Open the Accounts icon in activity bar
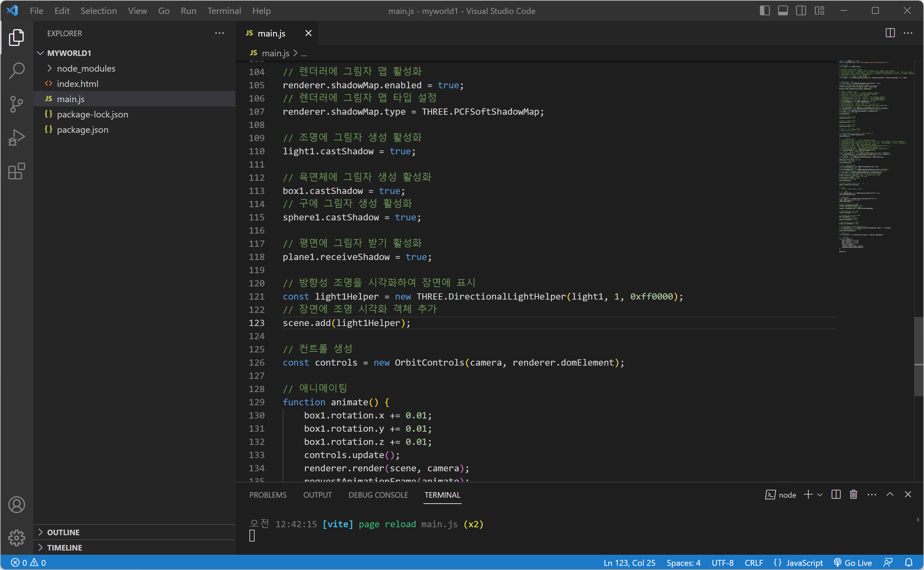Screen dimensions: 924x570 17,504
